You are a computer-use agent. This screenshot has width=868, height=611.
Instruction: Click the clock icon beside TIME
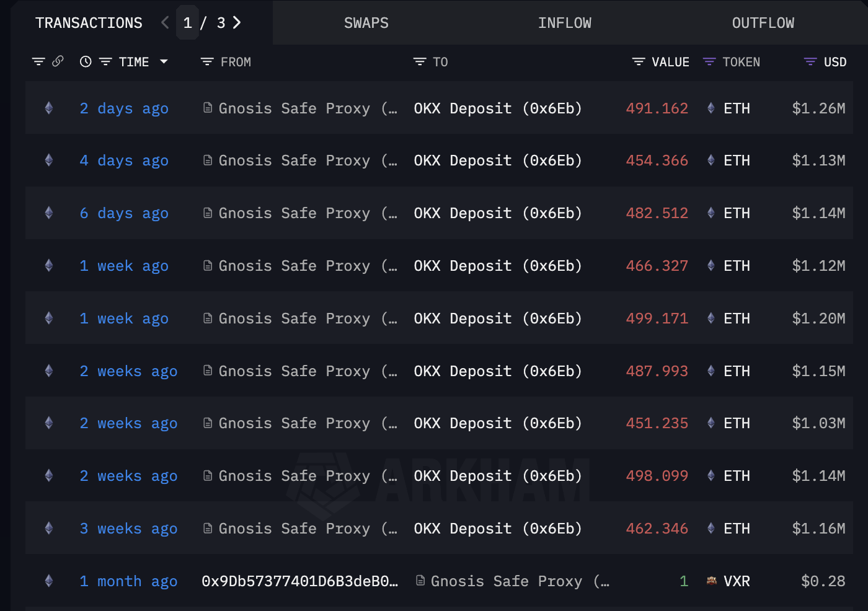point(86,61)
